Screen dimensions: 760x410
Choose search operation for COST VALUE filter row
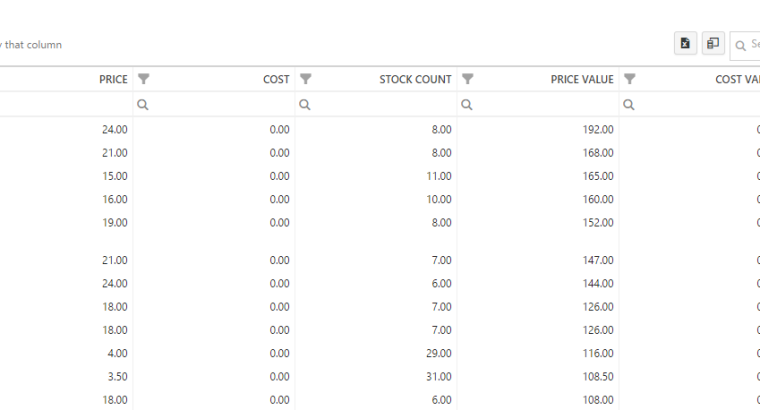pyautogui.click(x=628, y=104)
